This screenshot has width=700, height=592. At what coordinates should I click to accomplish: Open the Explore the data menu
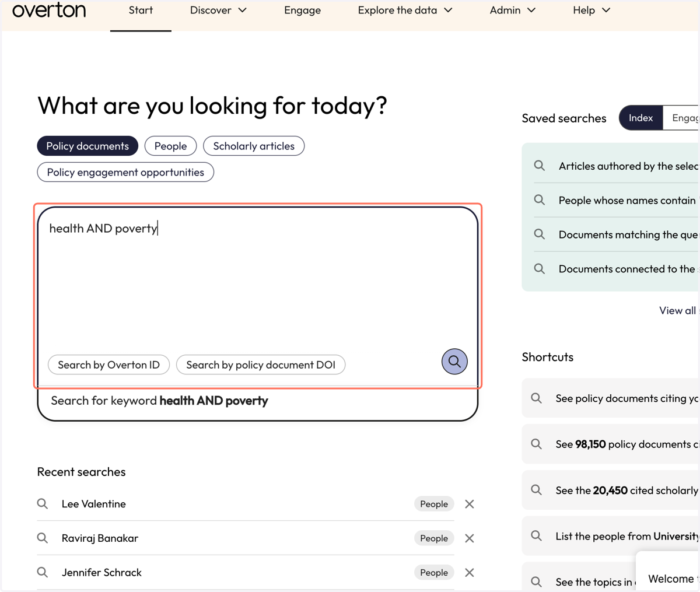405,10
